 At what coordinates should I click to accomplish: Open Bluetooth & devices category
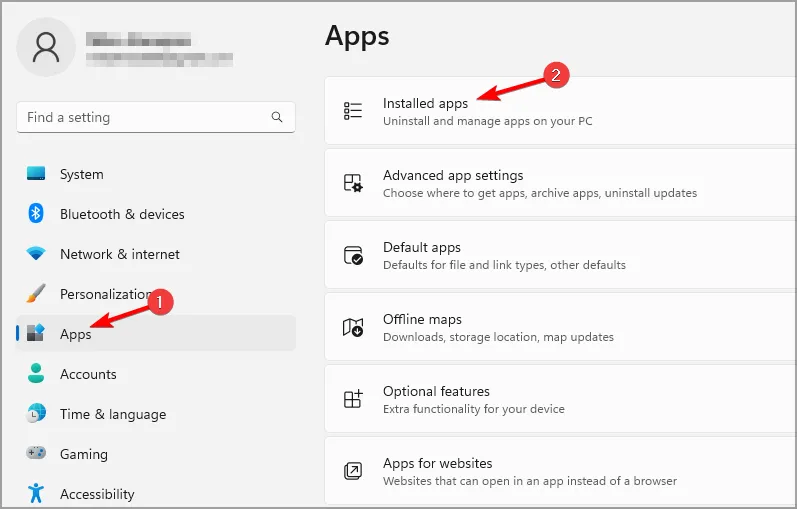156,214
